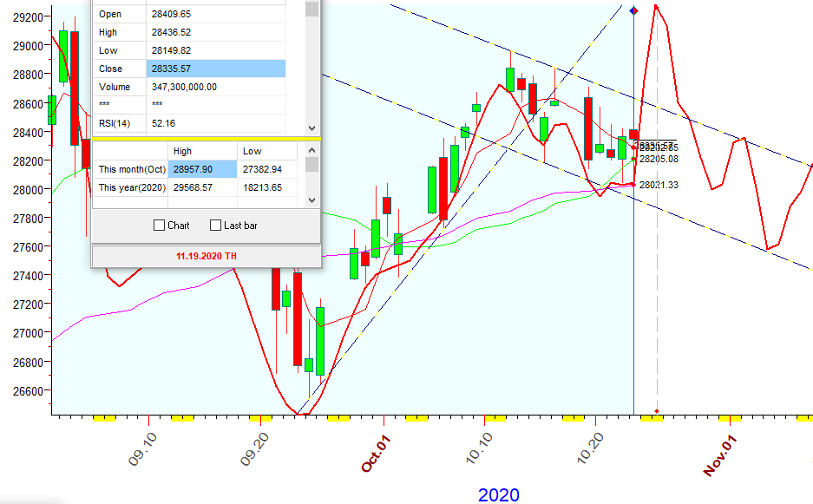This screenshot has height=504, width=813.
Task: Toggle the Last bar checkbox
Action: pos(216,226)
